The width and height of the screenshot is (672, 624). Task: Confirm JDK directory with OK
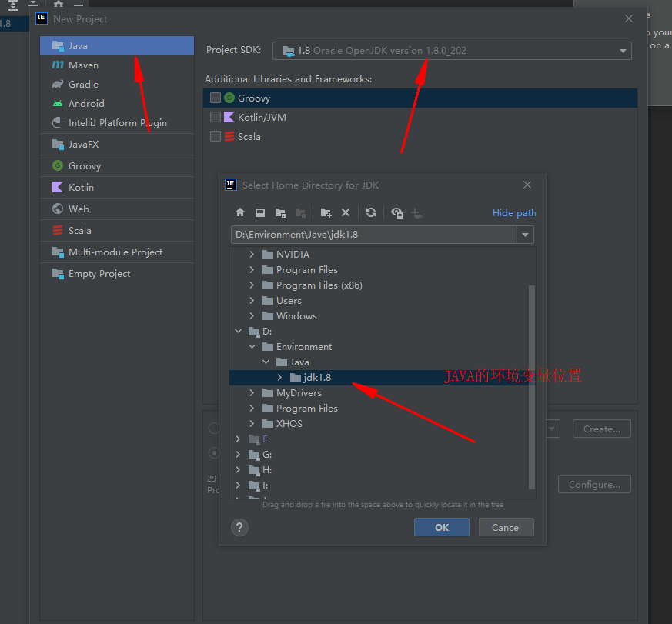click(x=441, y=527)
